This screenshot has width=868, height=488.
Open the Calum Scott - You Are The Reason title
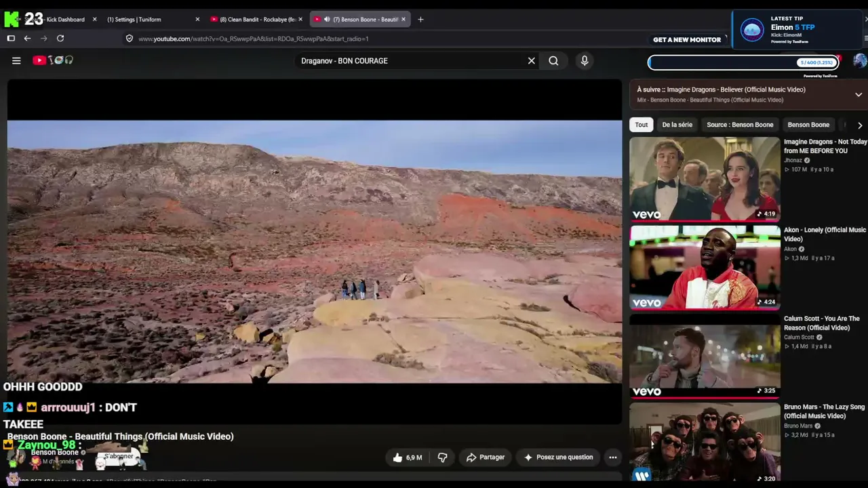pos(822,323)
